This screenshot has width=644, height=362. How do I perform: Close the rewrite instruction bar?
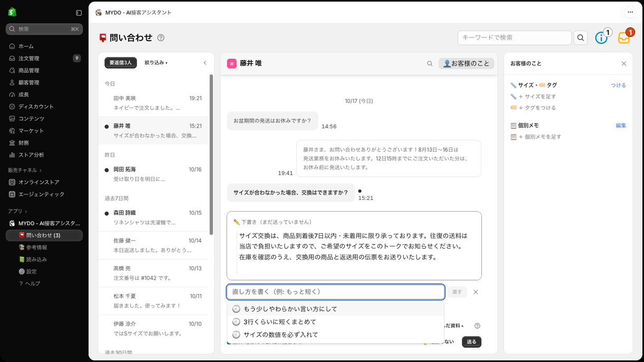[476, 292]
